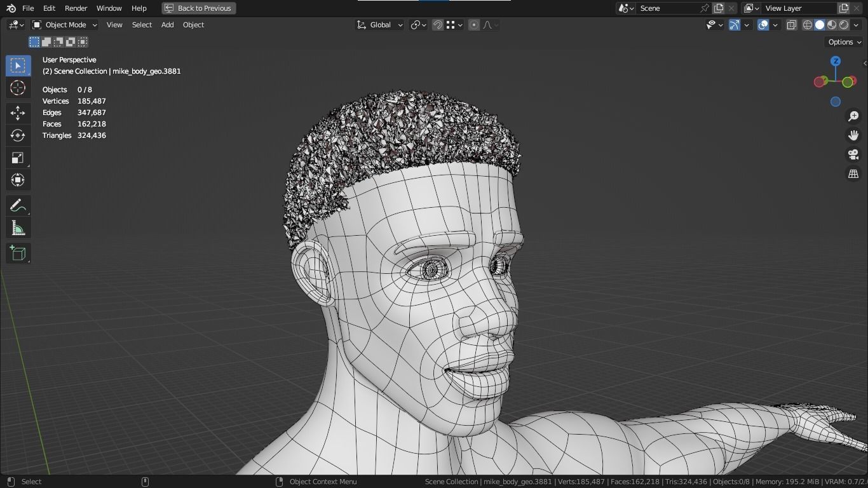Set selection mode to Intersect
868x488 pixels.
click(83, 42)
